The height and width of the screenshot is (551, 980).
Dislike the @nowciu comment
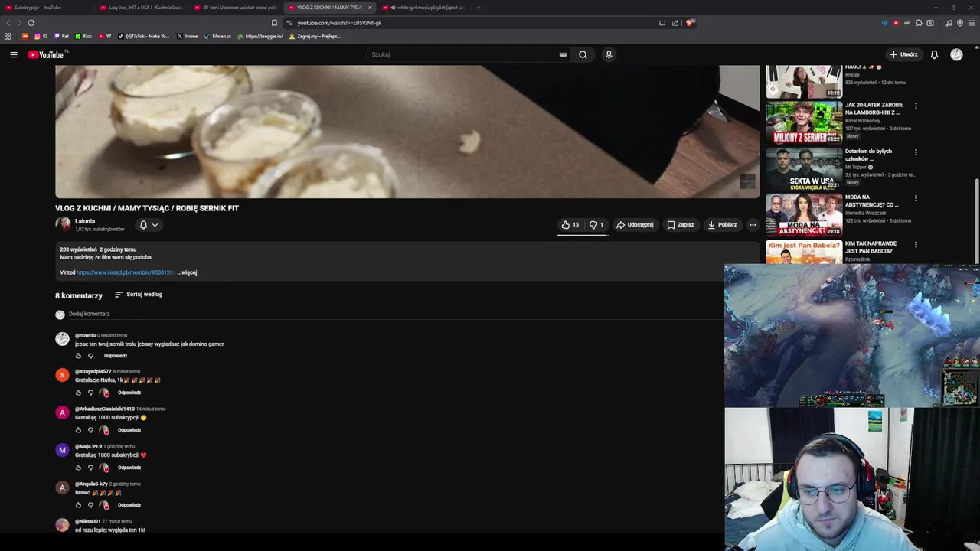[90, 356]
